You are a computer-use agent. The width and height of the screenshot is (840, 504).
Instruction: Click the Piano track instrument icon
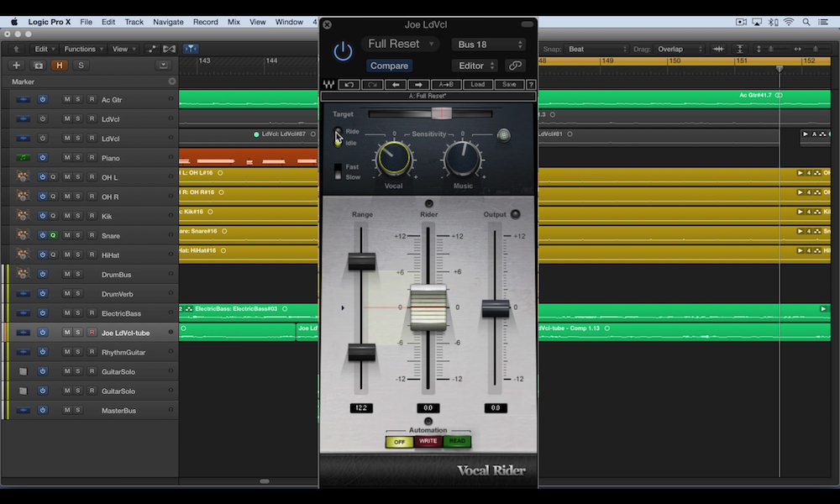pos(23,157)
